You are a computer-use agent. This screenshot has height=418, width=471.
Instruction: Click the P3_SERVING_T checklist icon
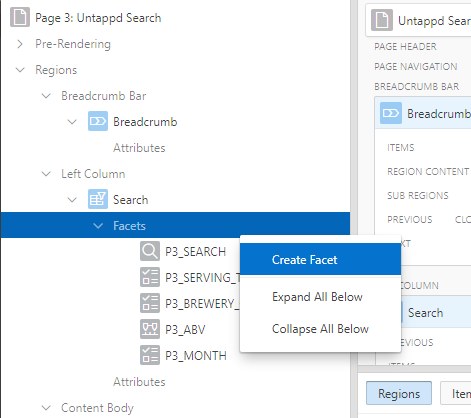150,277
